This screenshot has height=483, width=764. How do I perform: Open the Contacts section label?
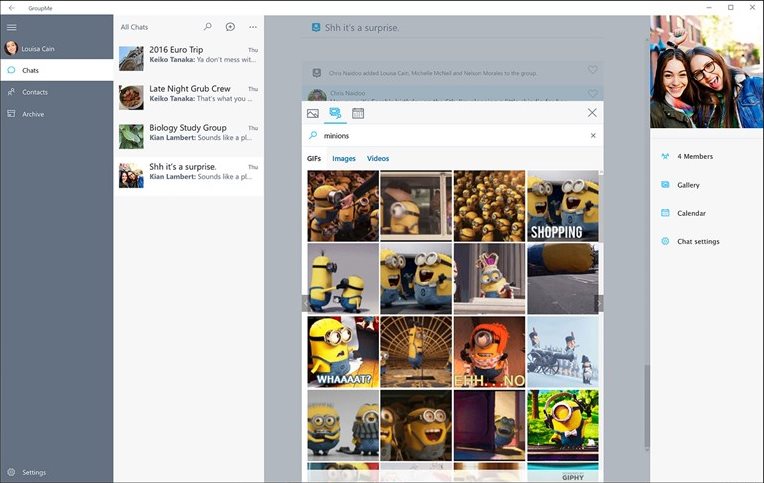coord(35,92)
